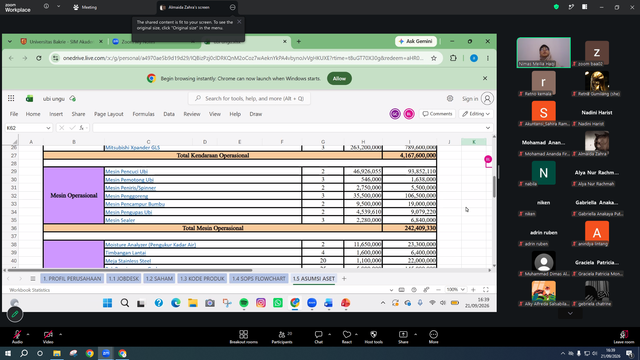The height and width of the screenshot is (360, 640).
Task: Open the all-sheets list icon
Action: click(x=33, y=279)
